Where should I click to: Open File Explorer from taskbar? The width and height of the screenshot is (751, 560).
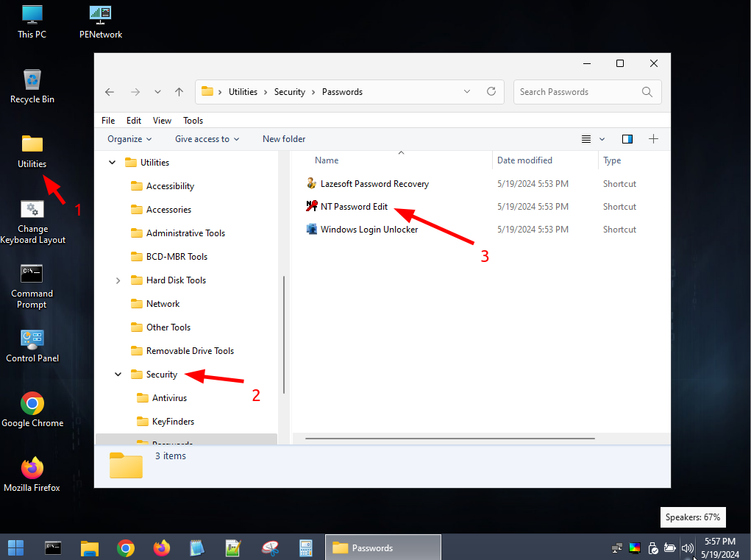(x=90, y=547)
